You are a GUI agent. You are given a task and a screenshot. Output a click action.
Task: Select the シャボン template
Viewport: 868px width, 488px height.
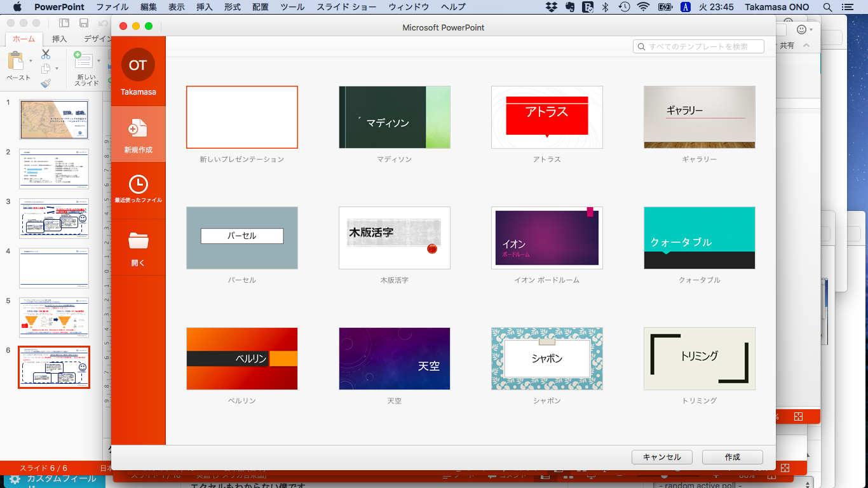[x=547, y=358]
